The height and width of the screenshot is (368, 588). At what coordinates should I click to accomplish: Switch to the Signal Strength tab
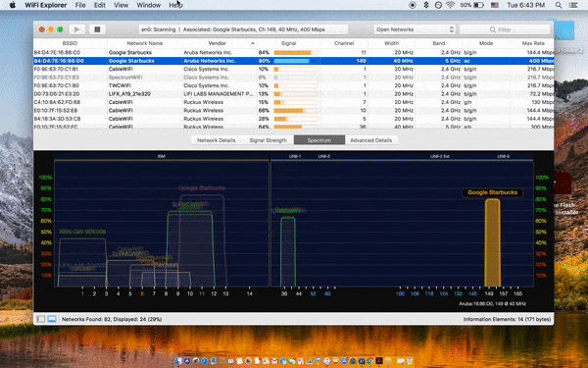(268, 140)
